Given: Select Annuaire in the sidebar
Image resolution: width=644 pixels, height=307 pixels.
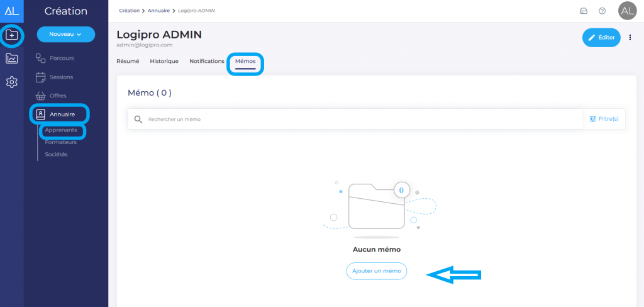Looking at the screenshot, I should [x=62, y=114].
